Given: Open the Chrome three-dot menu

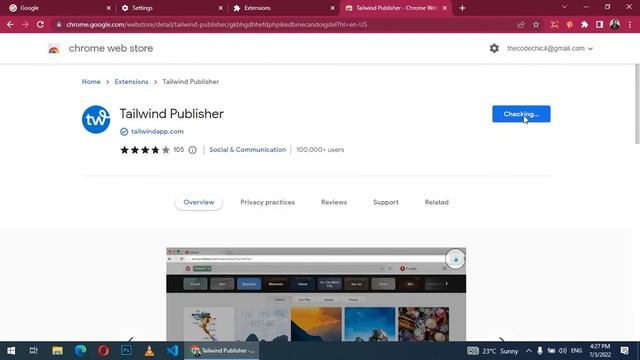Looking at the screenshot, I should (630, 24).
